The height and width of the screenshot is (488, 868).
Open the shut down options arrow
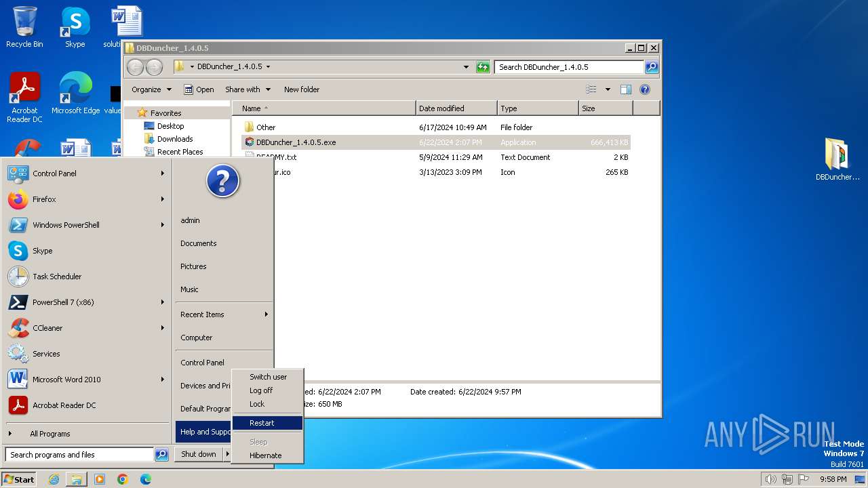pos(227,454)
